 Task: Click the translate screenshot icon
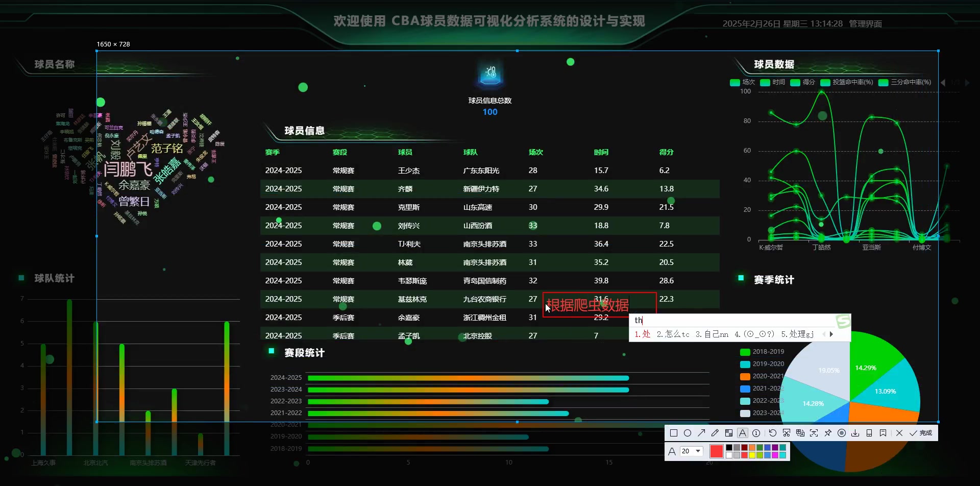tap(800, 433)
